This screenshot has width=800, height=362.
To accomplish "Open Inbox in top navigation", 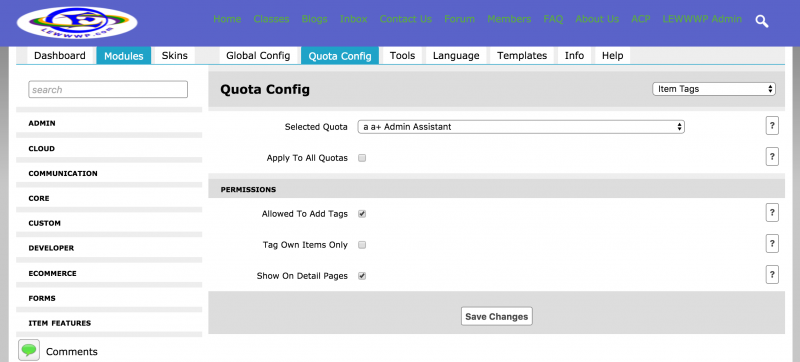I will [354, 19].
